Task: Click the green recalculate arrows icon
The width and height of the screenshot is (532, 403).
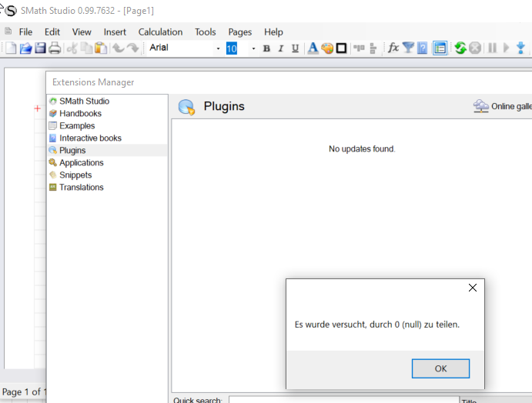Action: pyautogui.click(x=460, y=48)
